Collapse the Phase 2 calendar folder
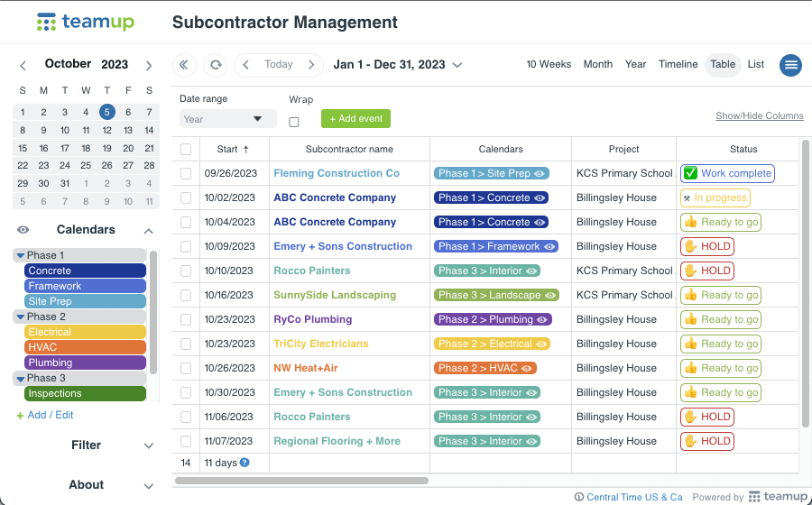812x505 pixels. (21, 317)
